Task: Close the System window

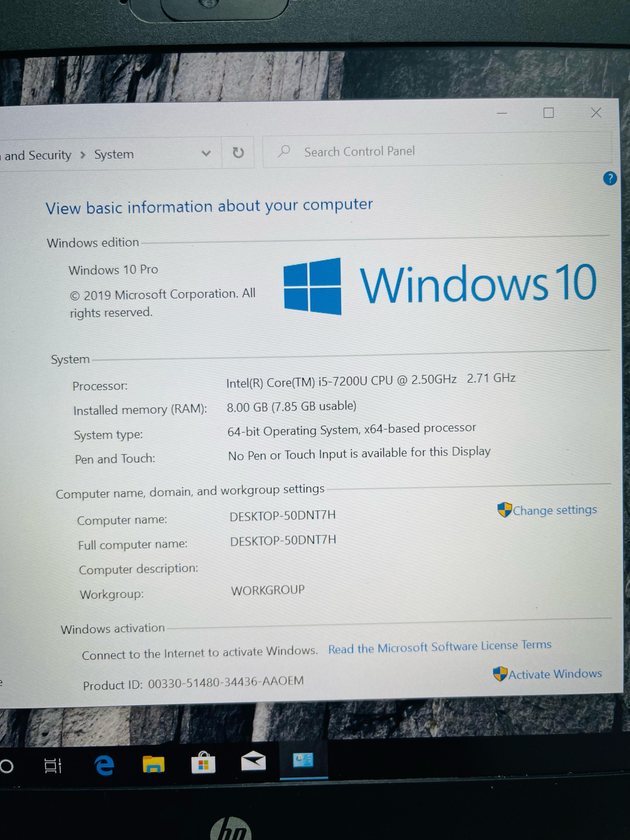Action: pos(596,112)
